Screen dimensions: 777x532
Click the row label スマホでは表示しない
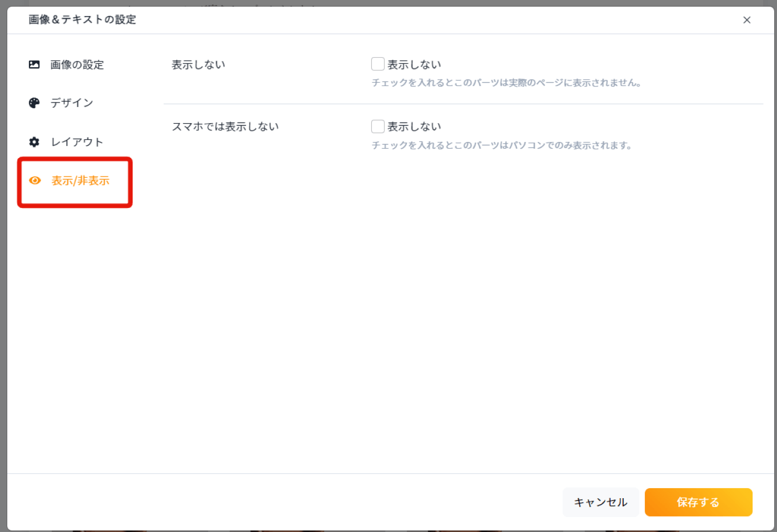click(225, 126)
